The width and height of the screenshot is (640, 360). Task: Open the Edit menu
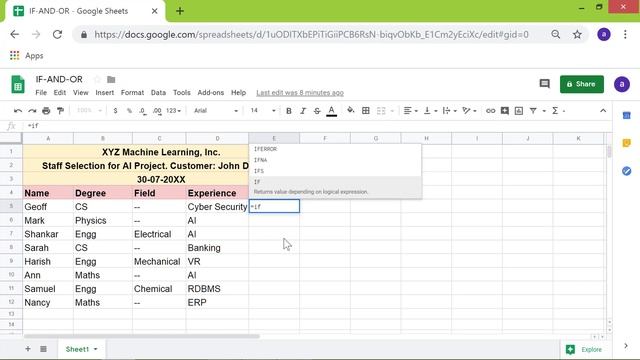(x=60, y=93)
